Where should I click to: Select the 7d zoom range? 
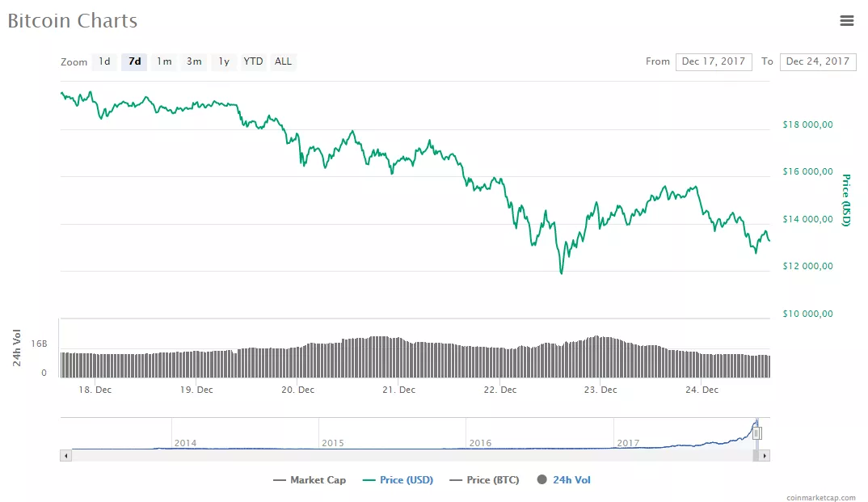(x=134, y=61)
